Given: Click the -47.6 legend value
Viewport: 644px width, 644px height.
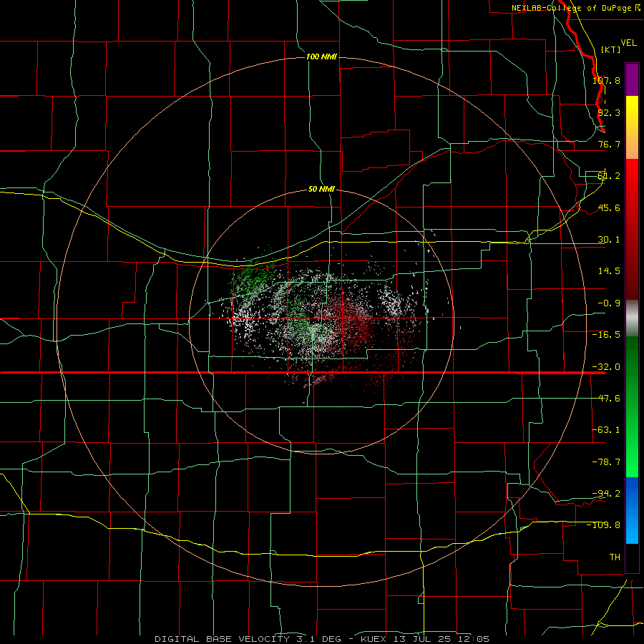Looking at the screenshot, I should [x=606, y=399].
